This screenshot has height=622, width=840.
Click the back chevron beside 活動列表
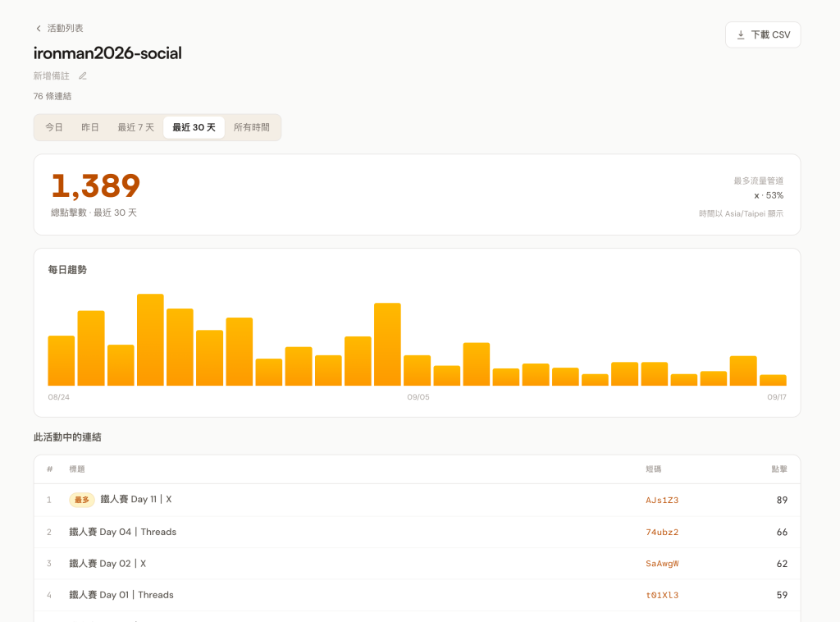tap(38, 29)
